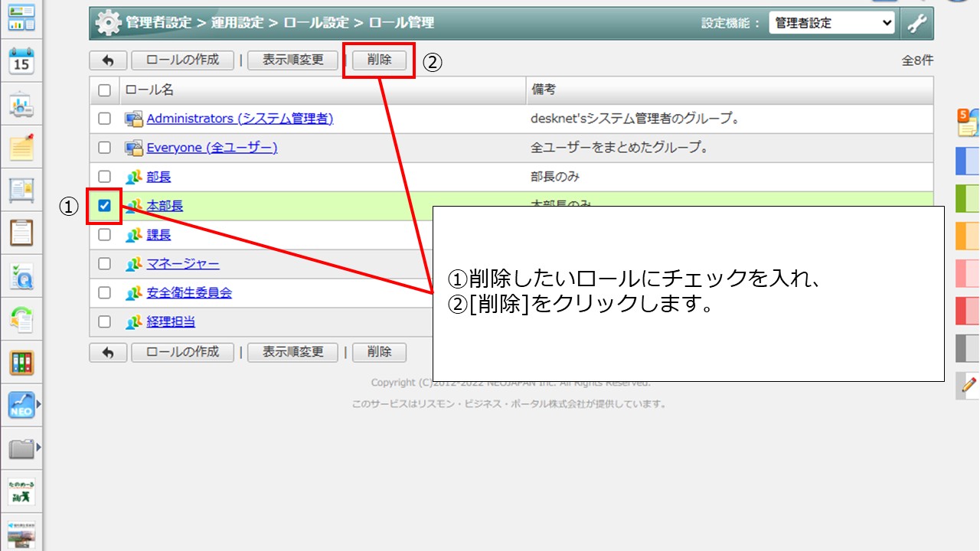Click 削除 button below the role list
980x551 pixels.
379,352
